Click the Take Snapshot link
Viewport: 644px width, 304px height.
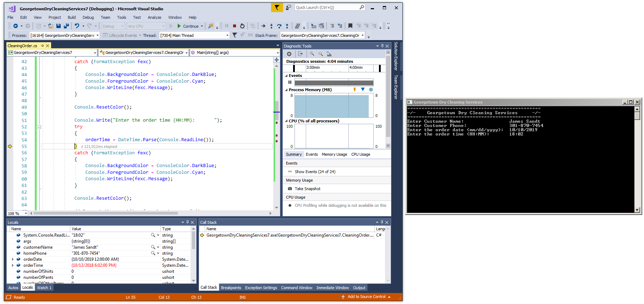coord(308,189)
